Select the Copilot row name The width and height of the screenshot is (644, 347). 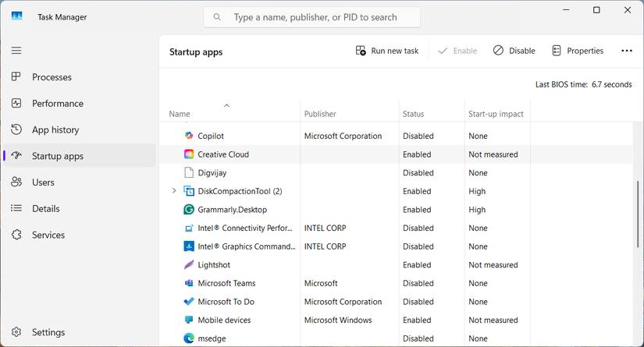[211, 136]
